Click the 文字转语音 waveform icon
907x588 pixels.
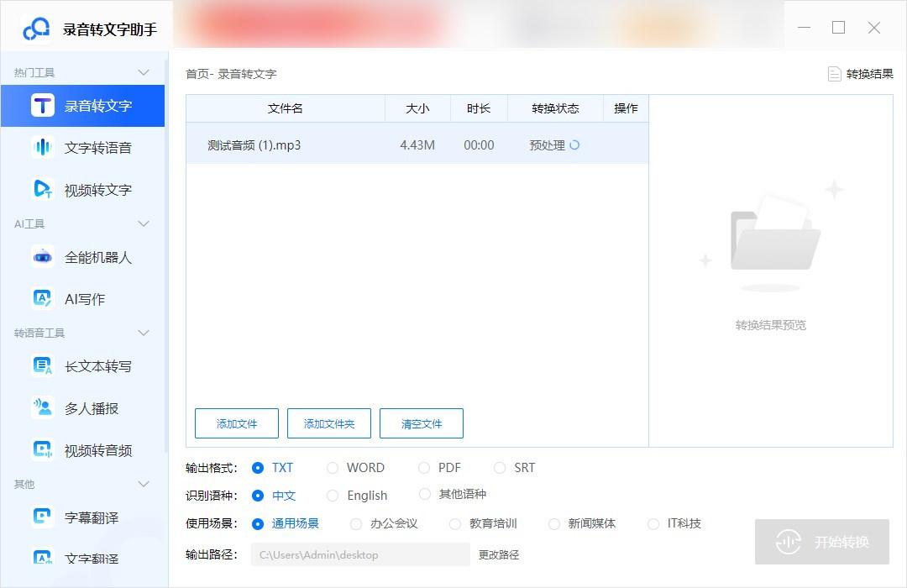(42, 148)
